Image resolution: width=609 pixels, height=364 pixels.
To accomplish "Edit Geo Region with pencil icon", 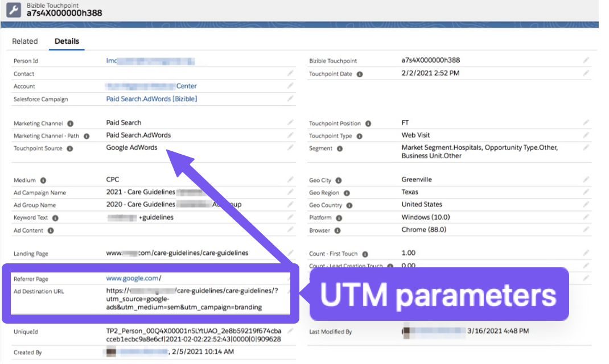I will point(586,191).
